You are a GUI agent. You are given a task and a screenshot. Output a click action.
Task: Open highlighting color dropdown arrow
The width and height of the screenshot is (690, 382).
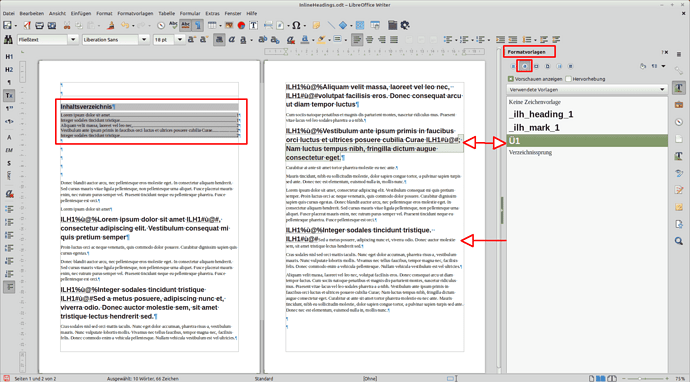tap(330, 40)
